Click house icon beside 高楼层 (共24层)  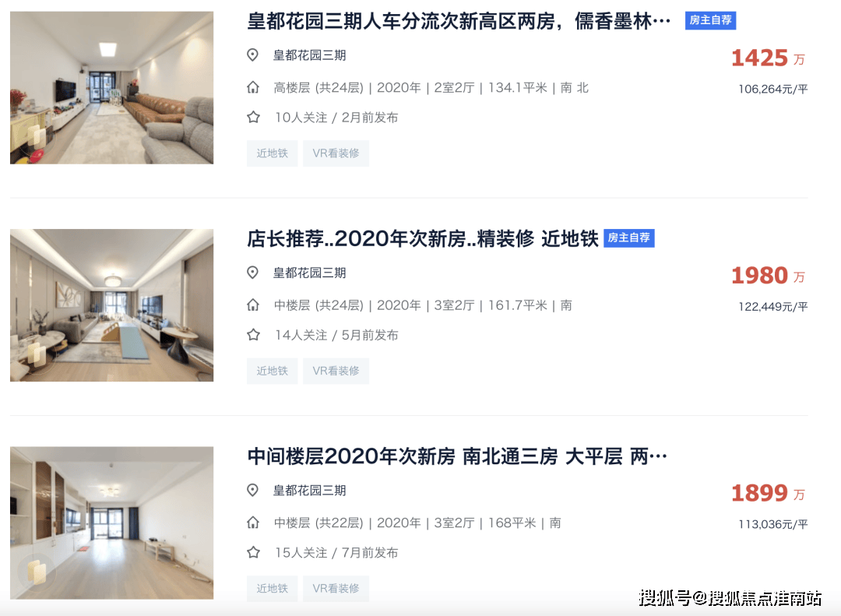[252, 87]
